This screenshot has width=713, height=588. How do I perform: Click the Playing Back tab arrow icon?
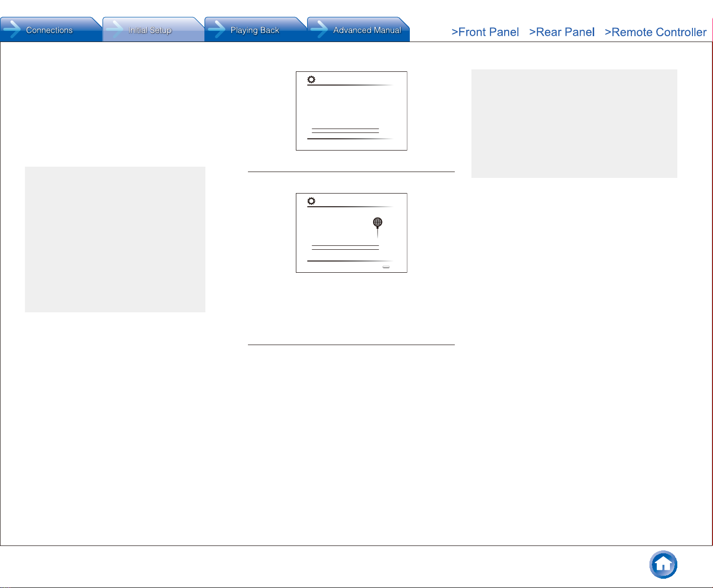(217, 29)
